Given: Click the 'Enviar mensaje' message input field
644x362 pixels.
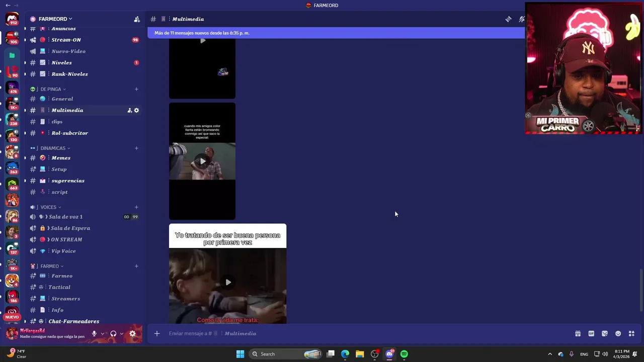Looking at the screenshot, I should point(367,333).
